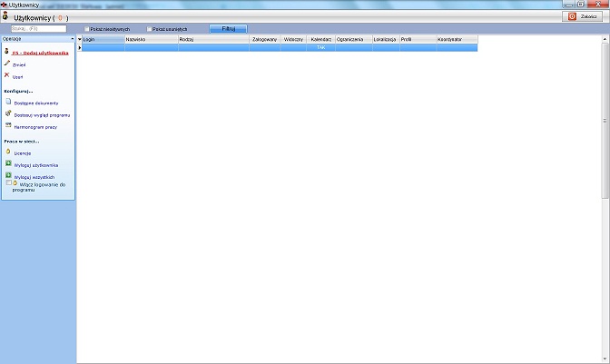Click the application icon in the title bar

pyautogui.click(x=4, y=5)
